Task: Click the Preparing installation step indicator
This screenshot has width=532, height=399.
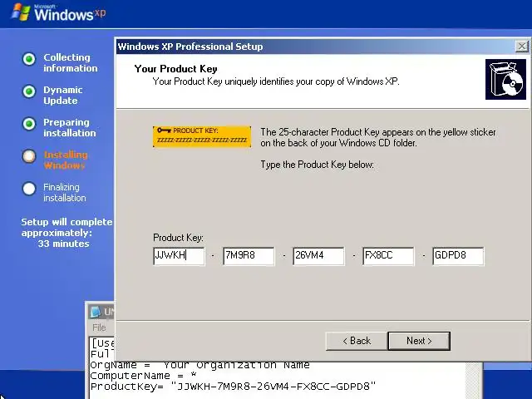Action: pyautogui.click(x=29, y=124)
